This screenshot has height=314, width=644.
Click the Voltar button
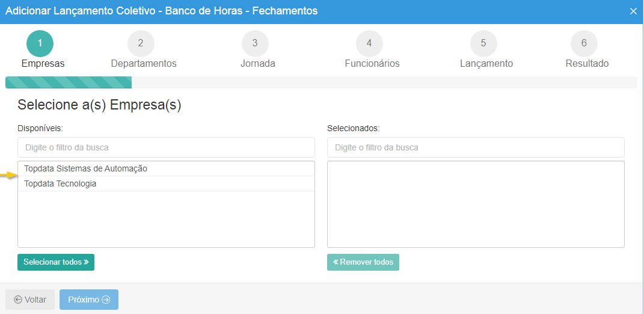(x=30, y=300)
